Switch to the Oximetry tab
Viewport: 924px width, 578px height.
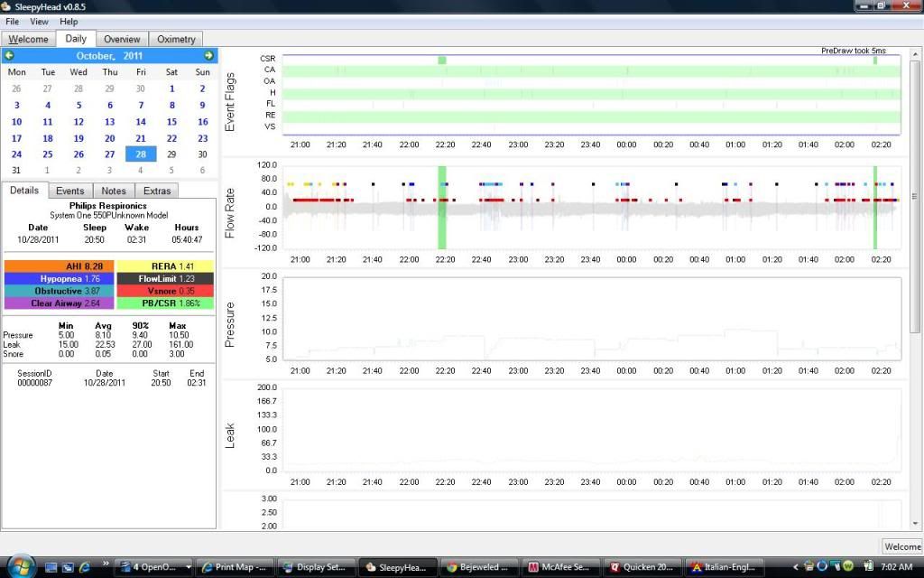(x=176, y=39)
